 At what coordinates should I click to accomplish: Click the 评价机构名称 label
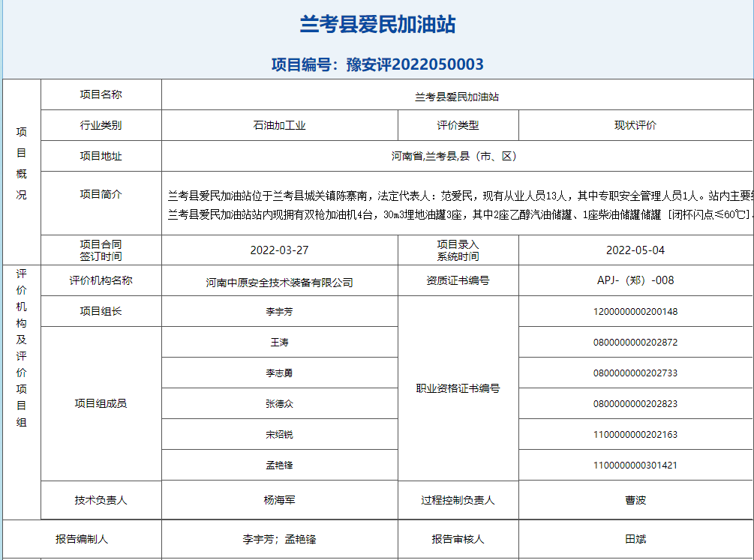(101, 280)
